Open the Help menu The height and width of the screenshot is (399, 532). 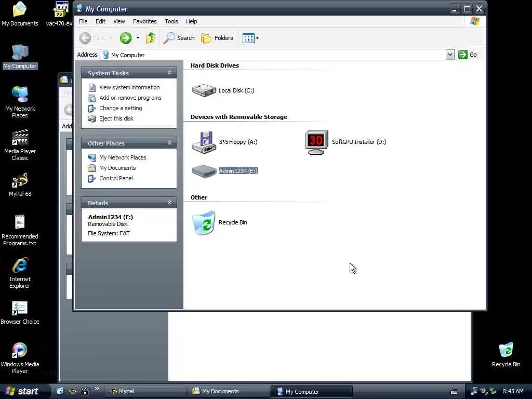[x=191, y=21]
